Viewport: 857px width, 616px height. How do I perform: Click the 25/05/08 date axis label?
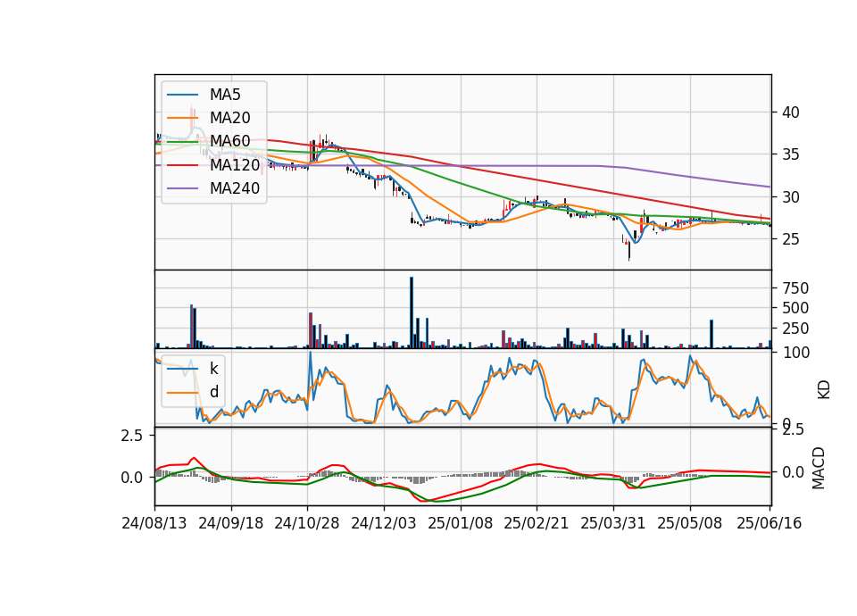click(x=689, y=523)
